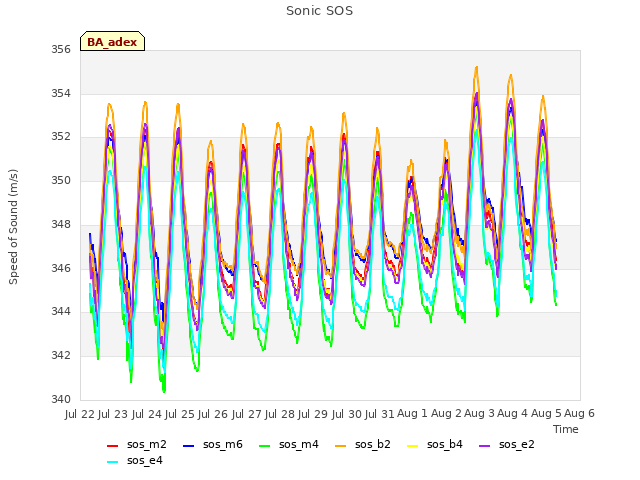Viewport: 640px width, 480px height.
Task: Click the Jul 28 x-axis date label
Action: click(280, 414)
